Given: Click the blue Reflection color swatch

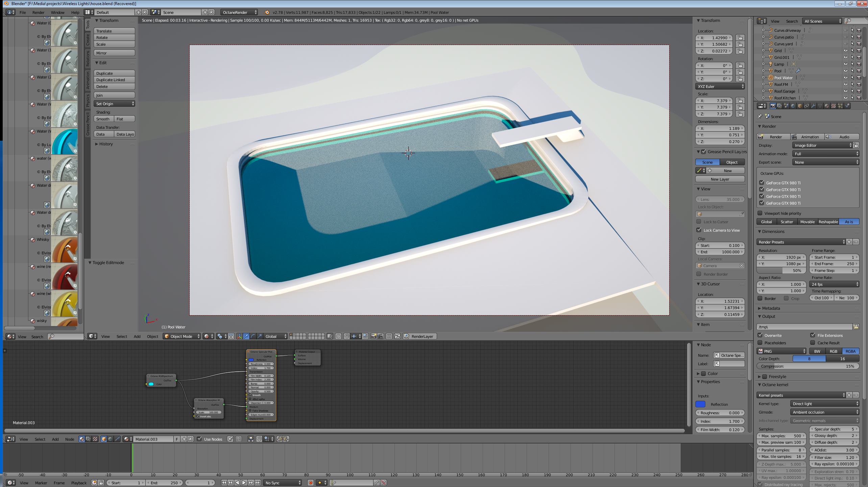Looking at the screenshot, I should point(700,404).
